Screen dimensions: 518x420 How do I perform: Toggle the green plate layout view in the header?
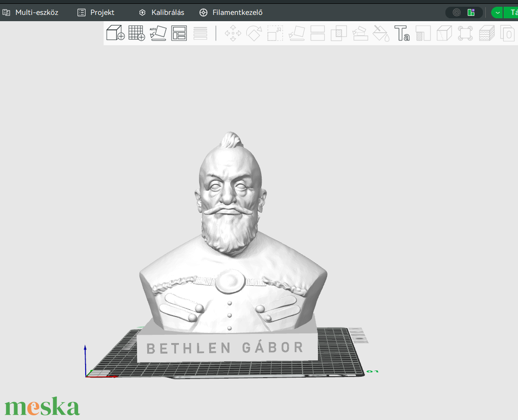point(471,13)
